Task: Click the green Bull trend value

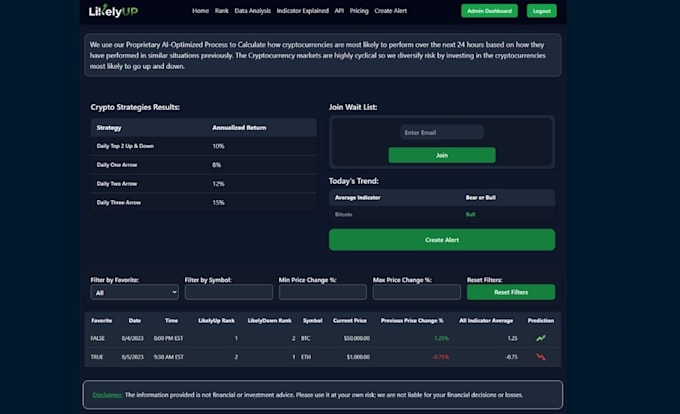Action: point(470,214)
